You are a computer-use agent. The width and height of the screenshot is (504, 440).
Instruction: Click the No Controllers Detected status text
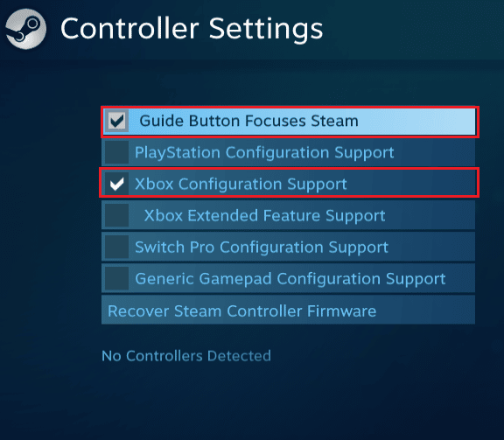pyautogui.click(x=186, y=356)
